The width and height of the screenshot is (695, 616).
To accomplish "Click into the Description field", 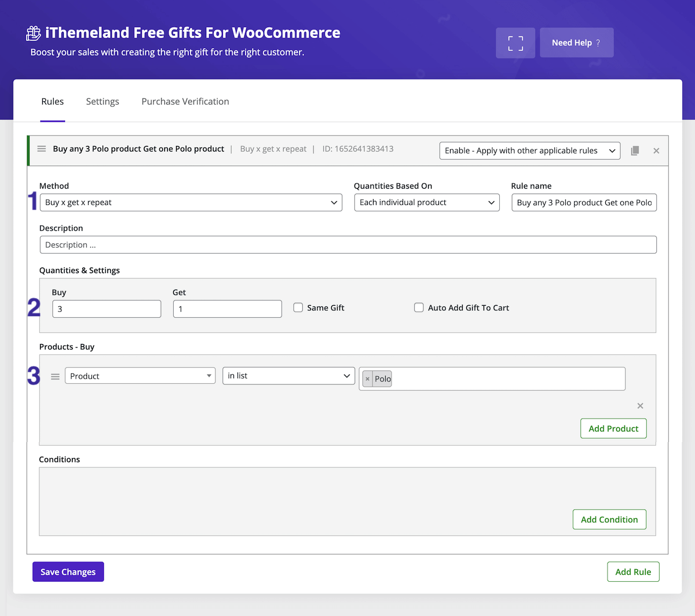I will 348,245.
